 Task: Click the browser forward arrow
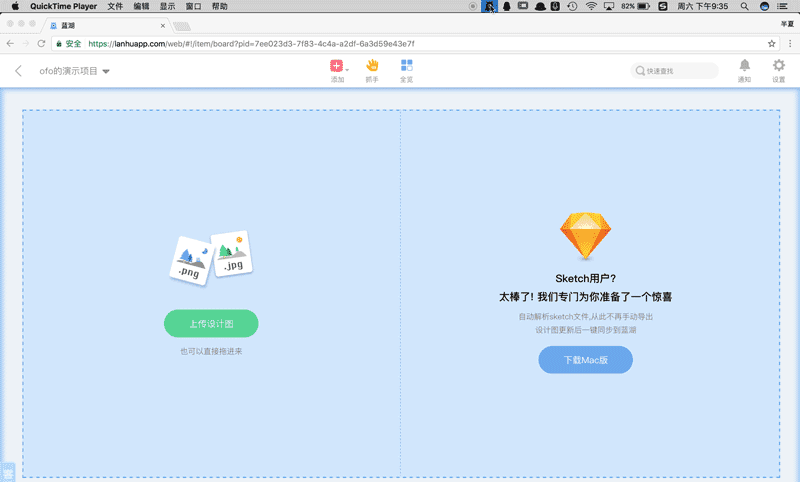click(26, 44)
